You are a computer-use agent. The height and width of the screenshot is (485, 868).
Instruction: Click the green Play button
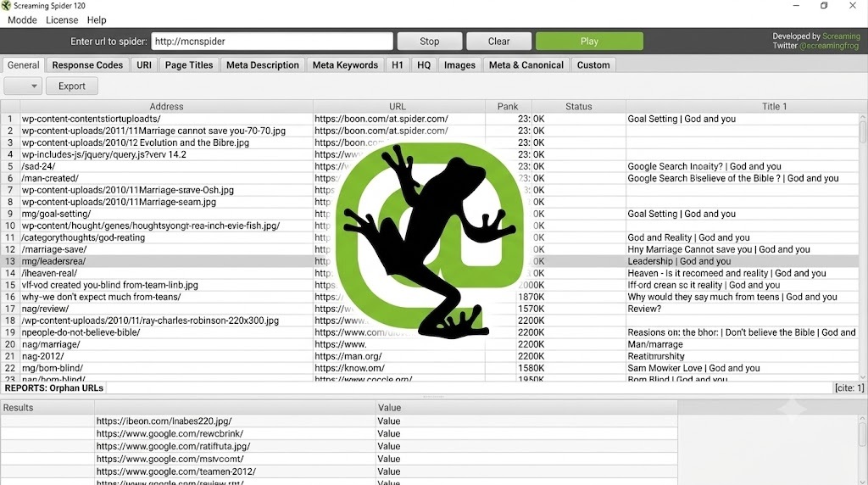[x=589, y=41]
